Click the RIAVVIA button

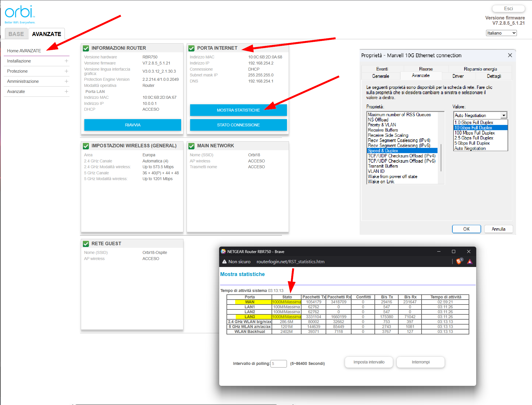(133, 125)
